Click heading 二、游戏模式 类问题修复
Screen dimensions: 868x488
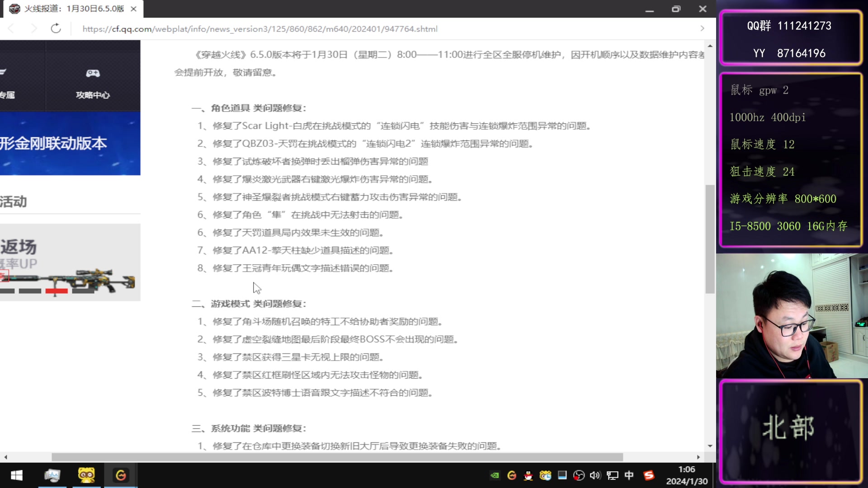[249, 304]
